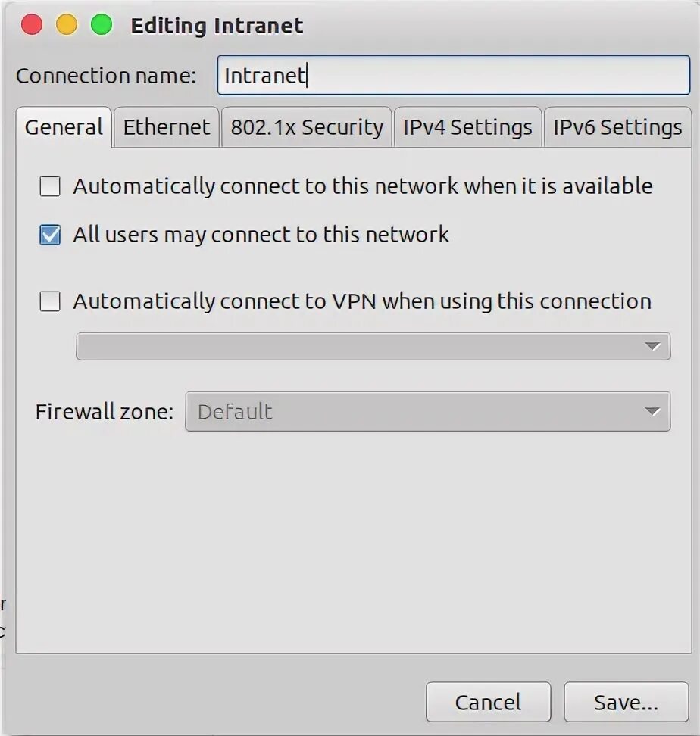Click the label All users may connect
This screenshot has height=736, width=700.
tap(261, 235)
